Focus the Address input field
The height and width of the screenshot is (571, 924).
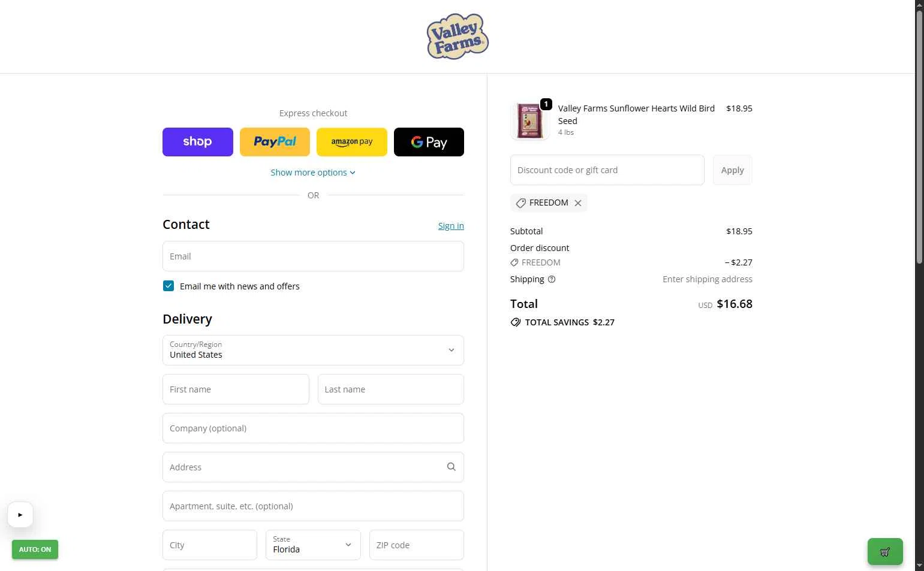tap(313, 467)
